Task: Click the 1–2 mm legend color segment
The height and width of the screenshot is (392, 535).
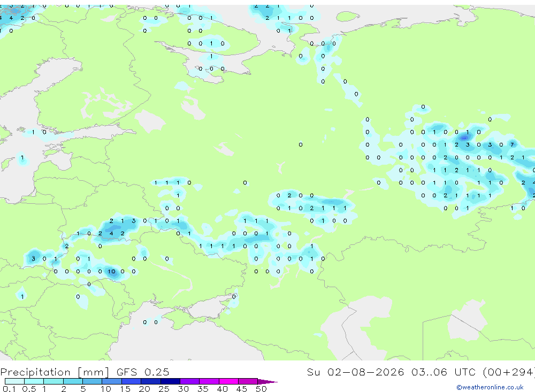Action: [53, 381]
